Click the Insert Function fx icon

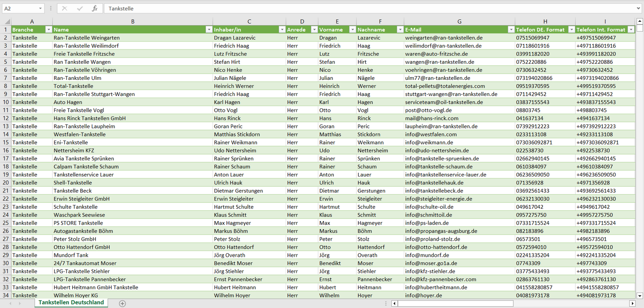94,8
